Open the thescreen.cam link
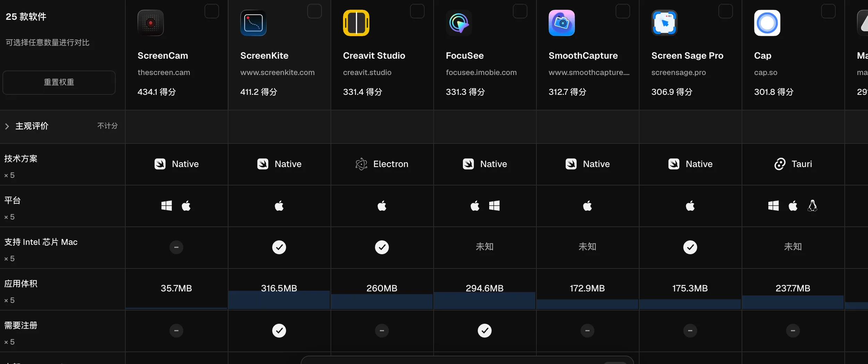Viewport: 868px width, 364px height. [x=164, y=73]
